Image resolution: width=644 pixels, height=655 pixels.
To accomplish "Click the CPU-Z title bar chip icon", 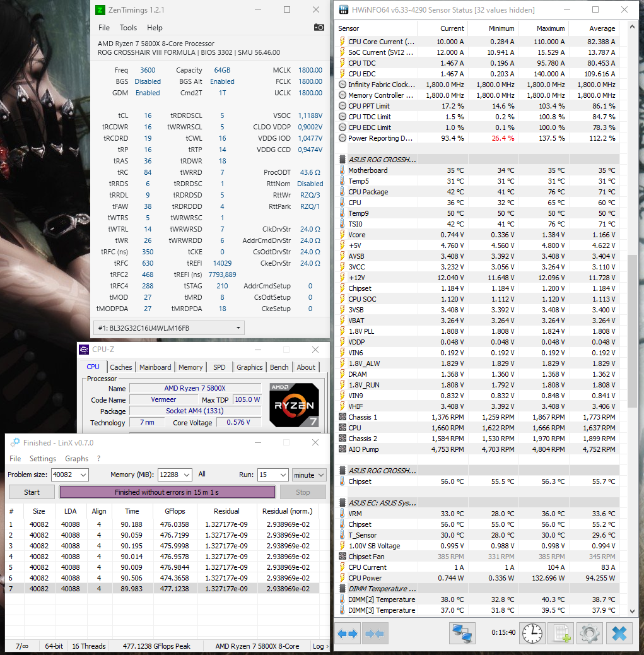I will pyautogui.click(x=84, y=349).
